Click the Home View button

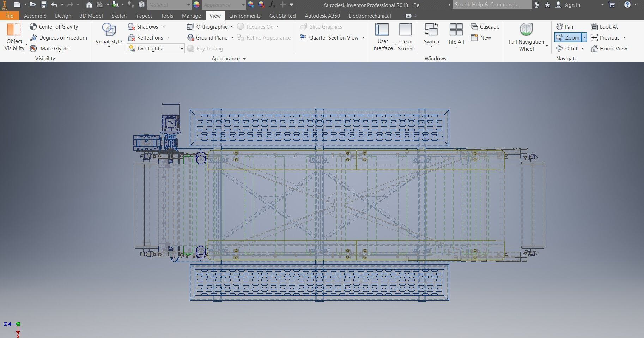[x=609, y=48]
